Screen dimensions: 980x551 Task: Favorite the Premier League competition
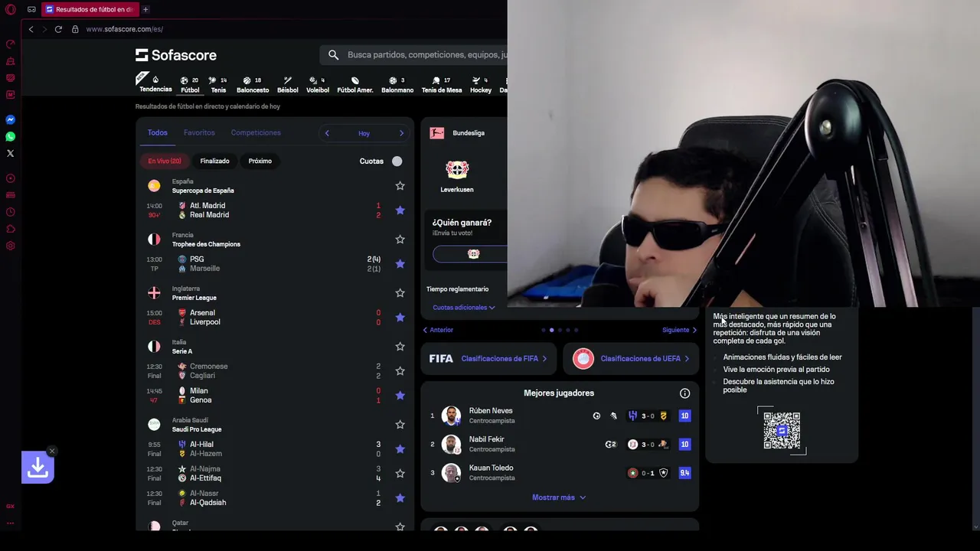click(x=400, y=293)
